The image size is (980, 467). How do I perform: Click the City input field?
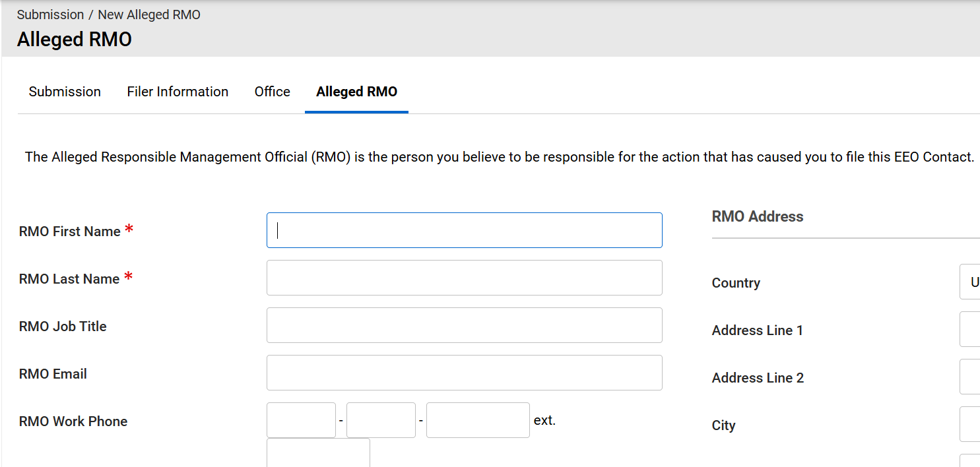click(970, 425)
